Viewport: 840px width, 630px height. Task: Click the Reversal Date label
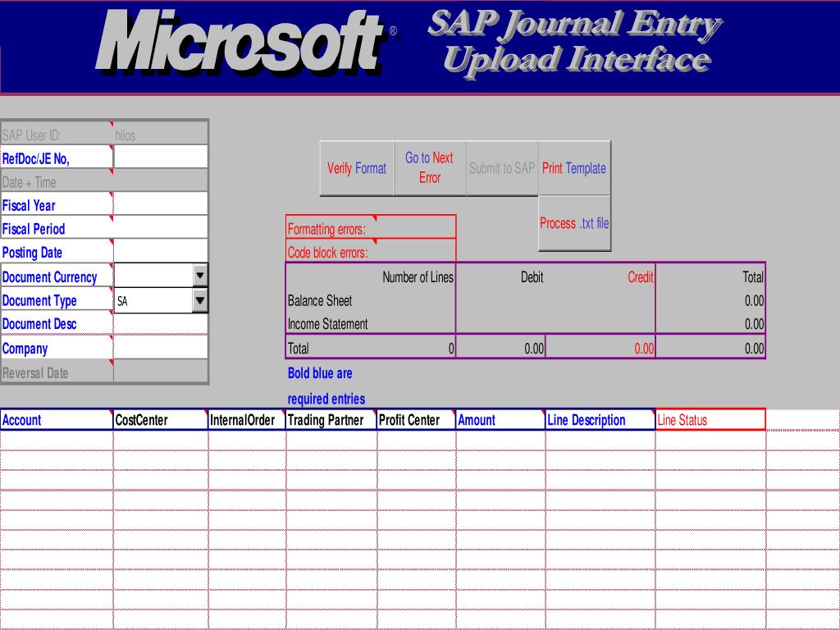click(35, 373)
